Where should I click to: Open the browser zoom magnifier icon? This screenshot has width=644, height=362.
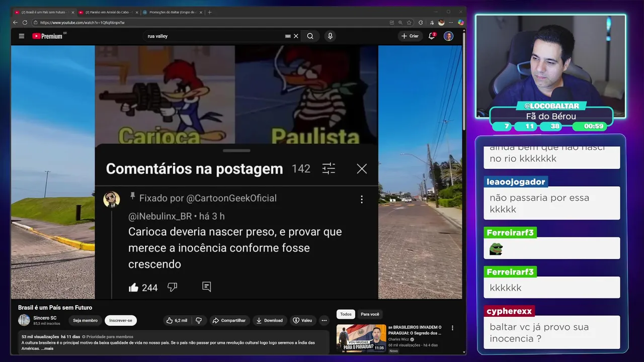(400, 23)
